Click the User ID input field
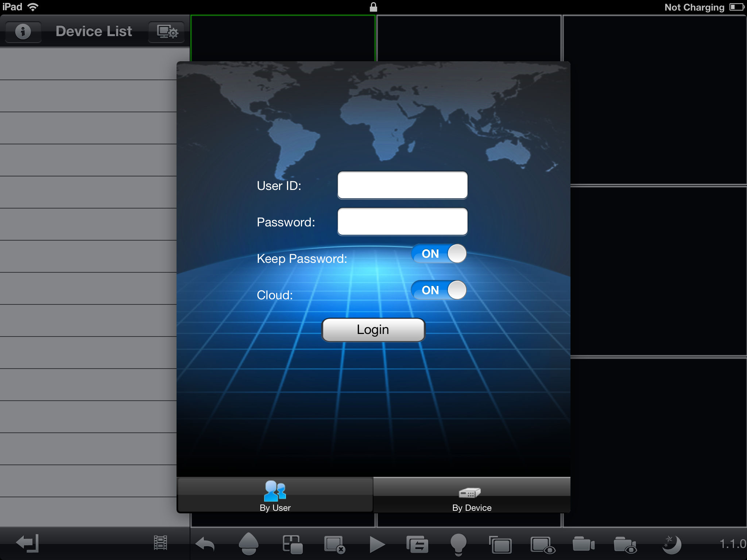The height and width of the screenshot is (560, 747). (402, 185)
